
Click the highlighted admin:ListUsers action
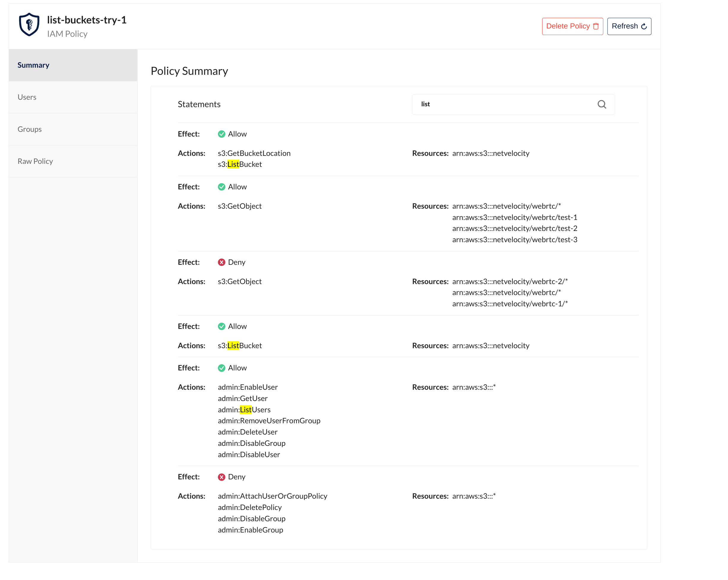[x=244, y=410]
